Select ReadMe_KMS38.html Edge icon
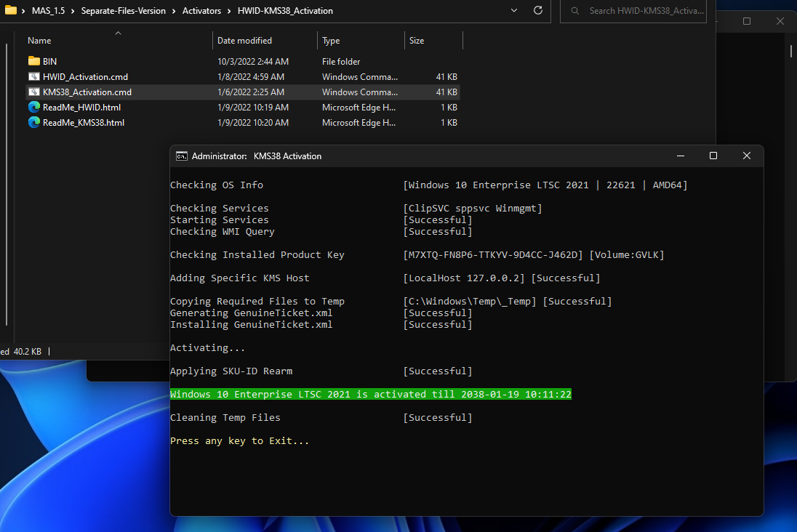The image size is (797, 532). [34, 122]
